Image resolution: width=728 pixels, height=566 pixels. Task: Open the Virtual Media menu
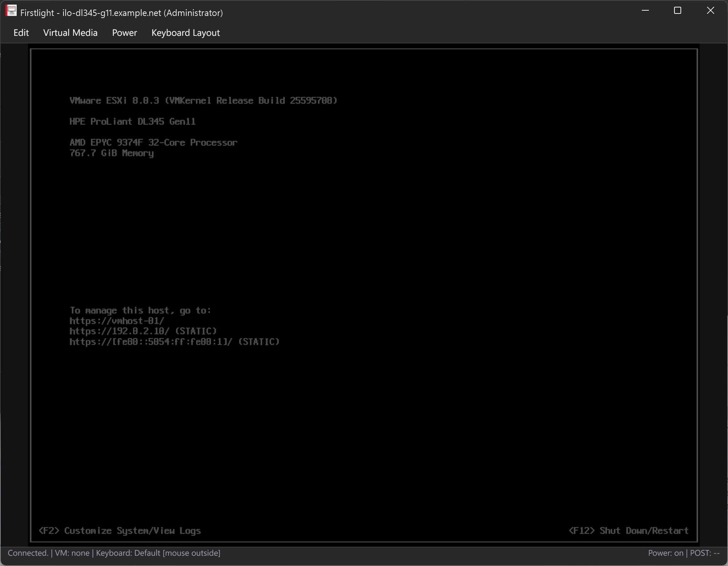(70, 33)
